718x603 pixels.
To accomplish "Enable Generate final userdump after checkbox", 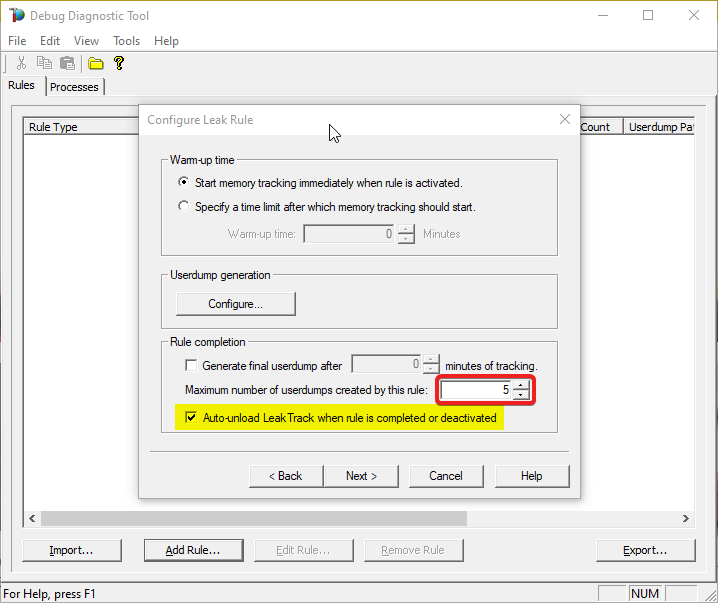I will (x=191, y=365).
